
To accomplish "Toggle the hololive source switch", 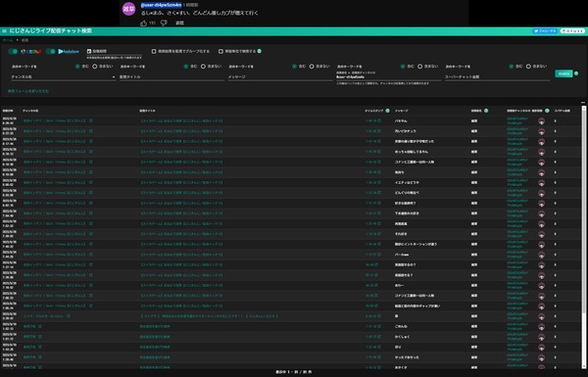I will click(x=51, y=51).
